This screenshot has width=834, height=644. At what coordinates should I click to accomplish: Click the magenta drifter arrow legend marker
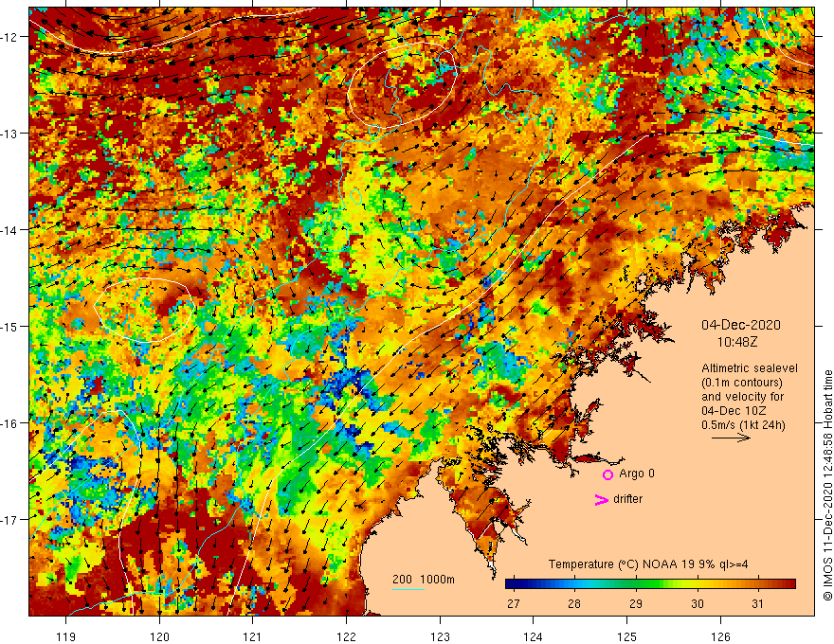click(x=601, y=499)
